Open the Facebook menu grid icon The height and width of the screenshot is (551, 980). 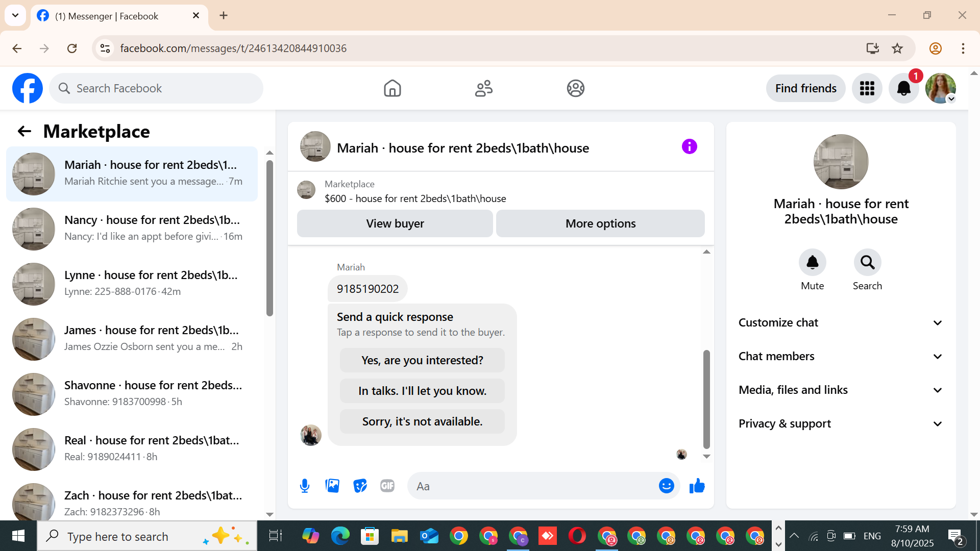(x=867, y=88)
